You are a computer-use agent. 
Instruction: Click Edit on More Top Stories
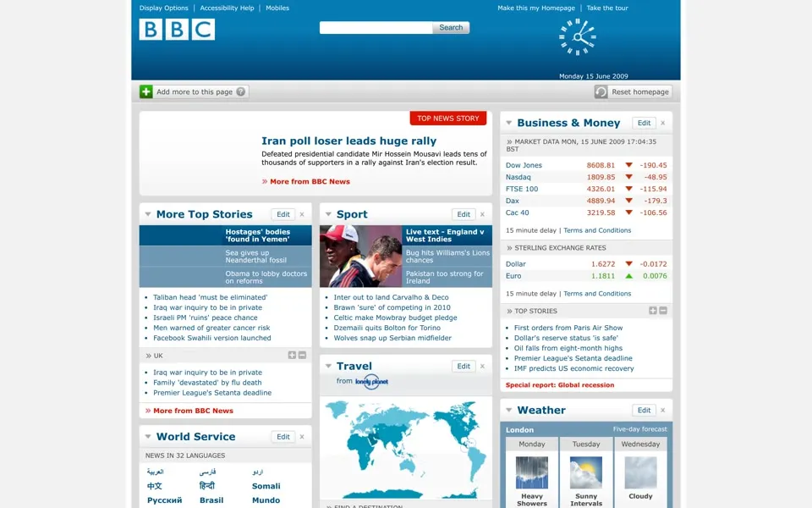tap(283, 214)
